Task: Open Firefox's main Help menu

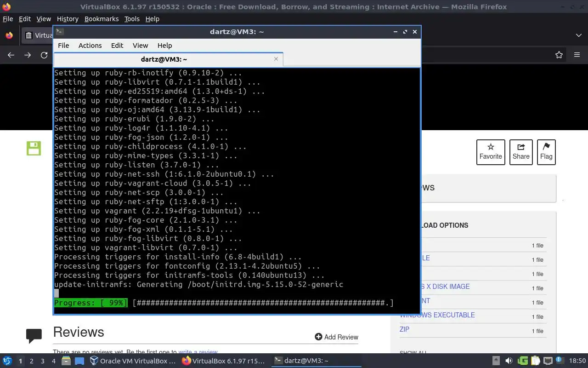Action: point(152,19)
